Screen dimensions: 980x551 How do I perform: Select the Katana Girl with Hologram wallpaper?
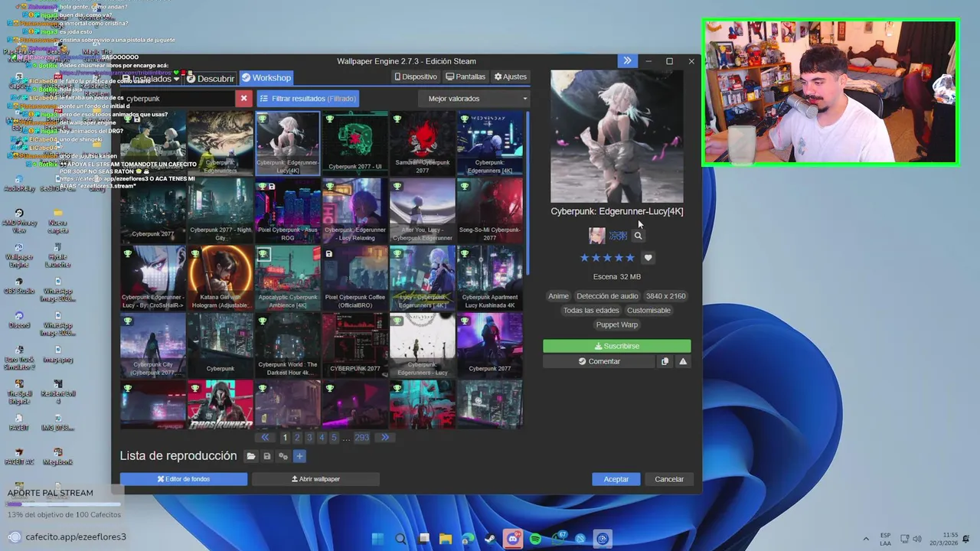[x=220, y=278]
